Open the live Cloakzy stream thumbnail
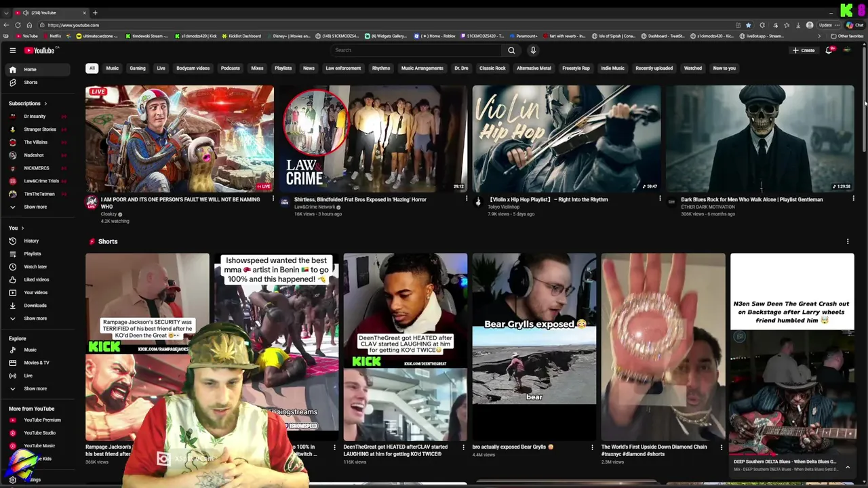This screenshot has height=488, width=868. pyautogui.click(x=180, y=138)
